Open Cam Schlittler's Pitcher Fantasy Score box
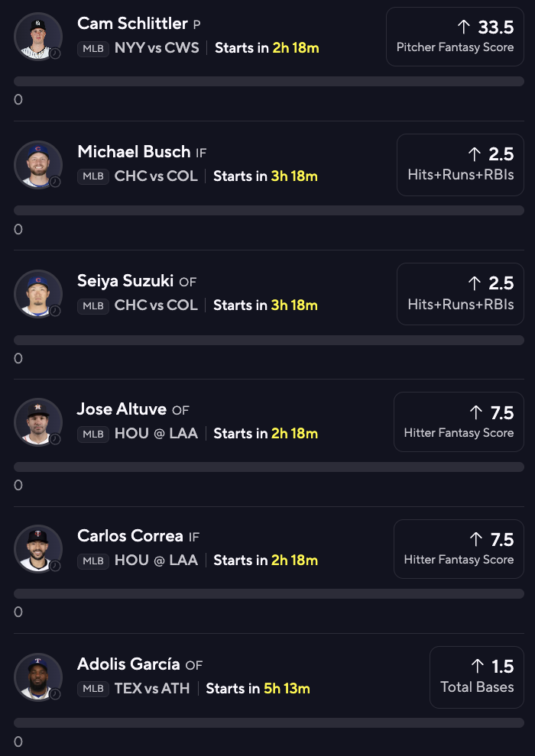The height and width of the screenshot is (756, 535). point(455,37)
